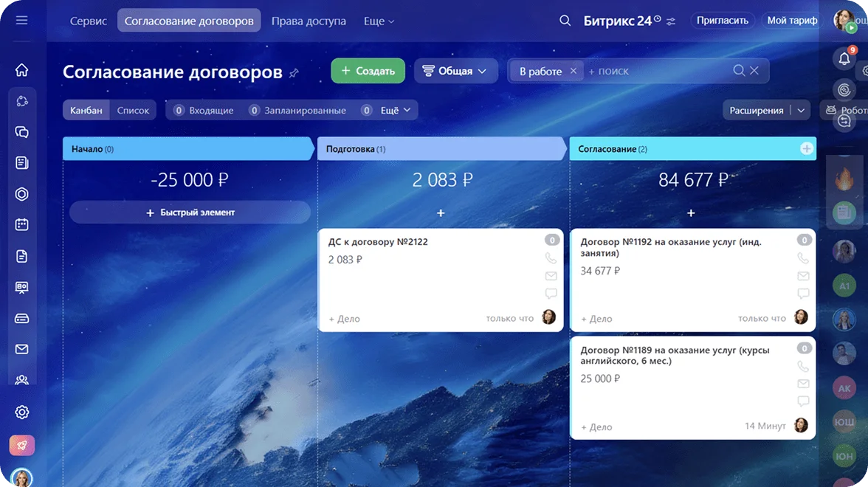Add a quick element via Быстрый элемент
The width and height of the screenshot is (868, 487).
(189, 212)
